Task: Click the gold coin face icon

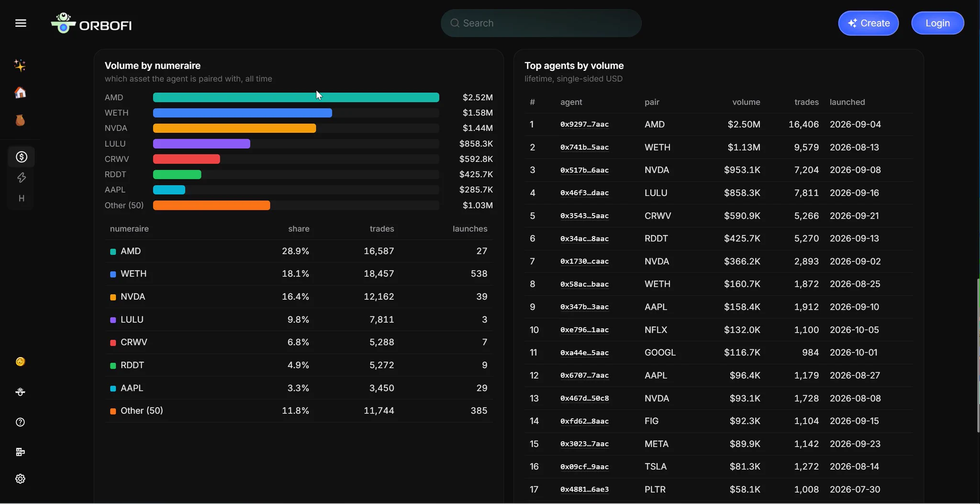Action: pyautogui.click(x=20, y=361)
